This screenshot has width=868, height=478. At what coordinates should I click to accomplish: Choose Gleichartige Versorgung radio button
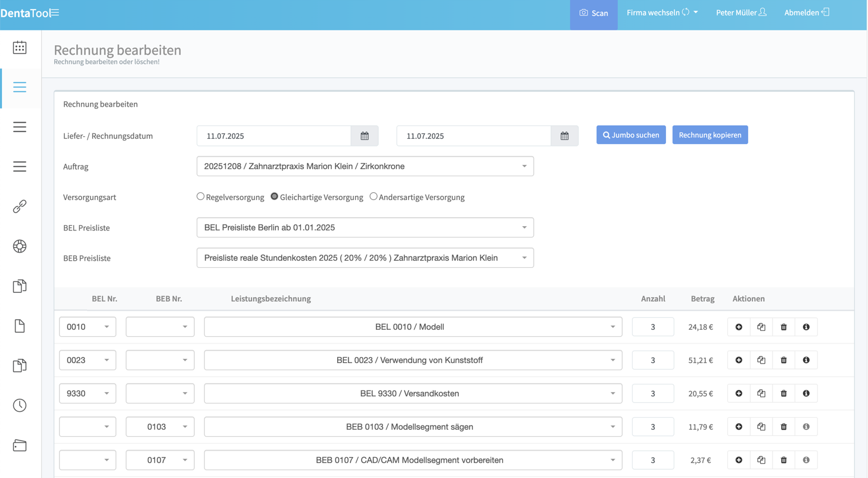coord(275,196)
